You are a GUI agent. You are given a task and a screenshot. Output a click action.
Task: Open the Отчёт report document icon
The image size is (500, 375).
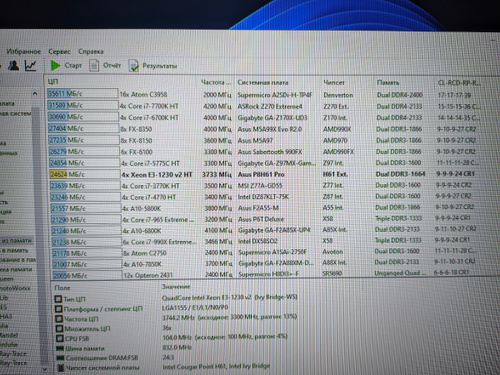pos(94,65)
